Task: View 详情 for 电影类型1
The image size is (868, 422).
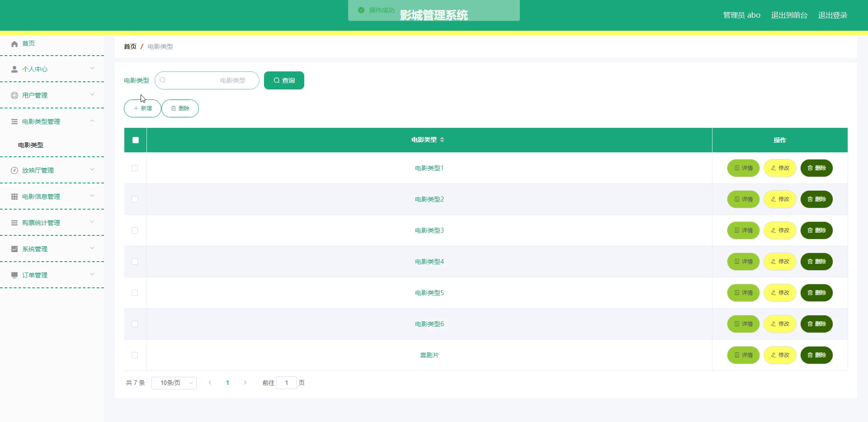Action: [743, 168]
